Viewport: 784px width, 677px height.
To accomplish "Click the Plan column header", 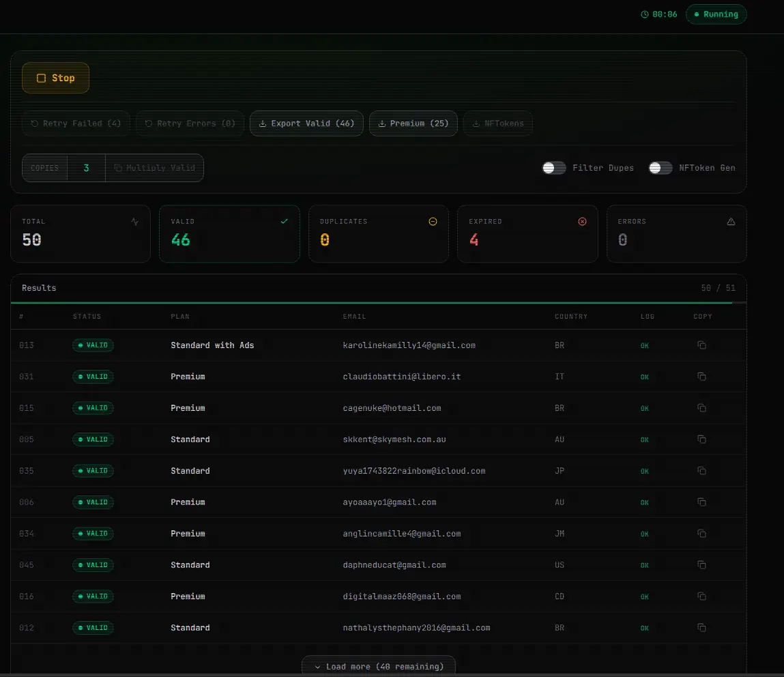I will coord(180,317).
